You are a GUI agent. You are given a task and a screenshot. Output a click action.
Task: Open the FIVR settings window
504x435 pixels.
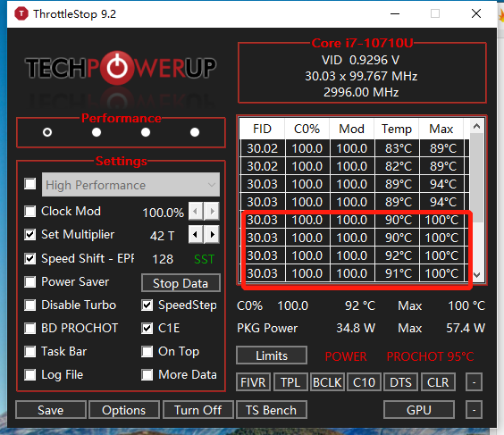253,382
